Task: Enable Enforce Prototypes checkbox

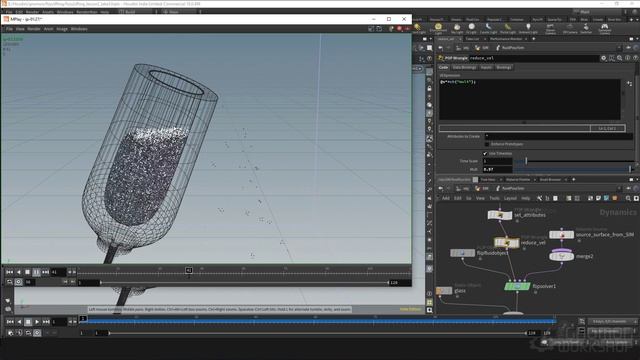Action: (x=487, y=144)
